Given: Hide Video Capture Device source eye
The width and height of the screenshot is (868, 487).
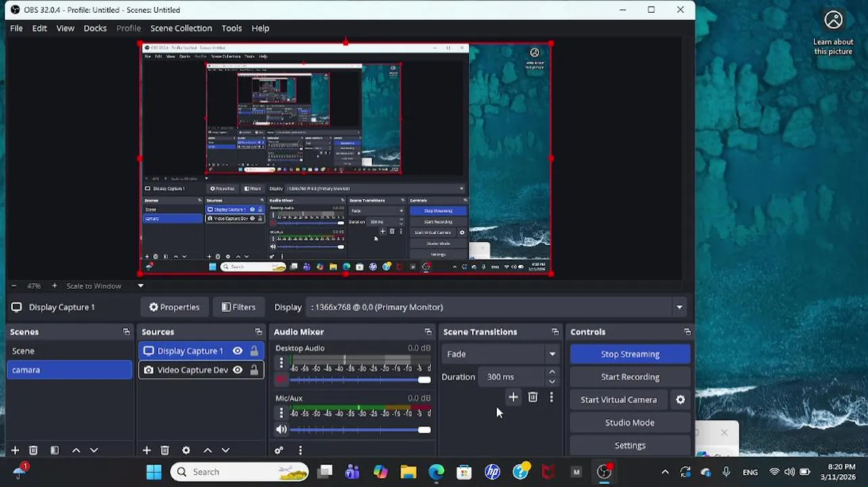Looking at the screenshot, I should tap(237, 370).
